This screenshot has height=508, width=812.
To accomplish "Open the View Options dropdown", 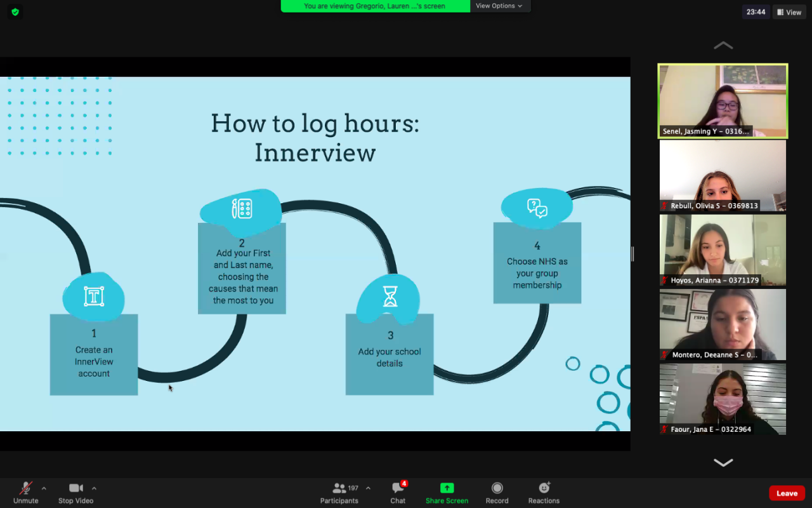I will tap(500, 6).
